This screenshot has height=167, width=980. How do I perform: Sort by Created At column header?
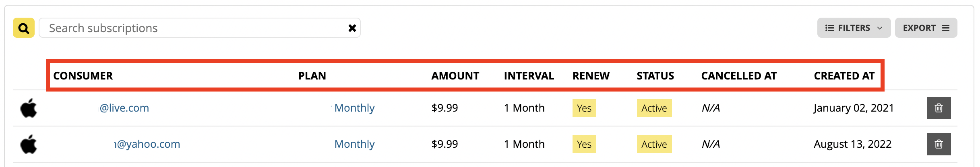pyautogui.click(x=844, y=76)
